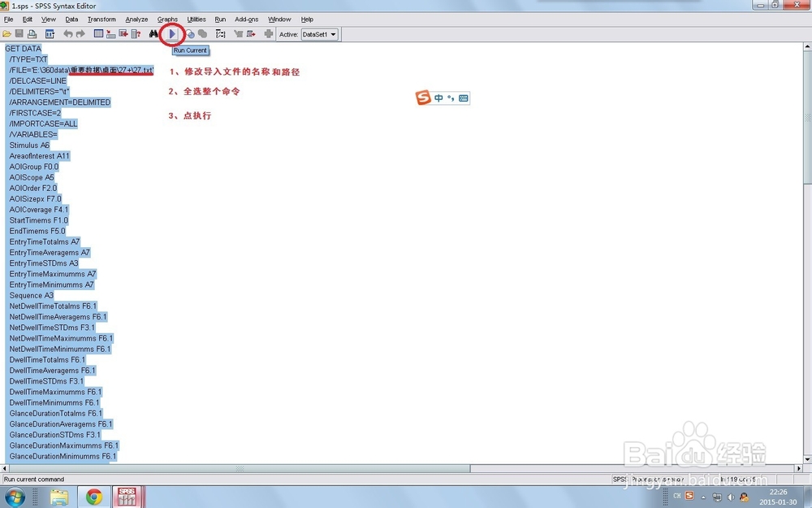Click the Designate Window plus icon
The width and height of the screenshot is (812, 508).
(x=268, y=34)
